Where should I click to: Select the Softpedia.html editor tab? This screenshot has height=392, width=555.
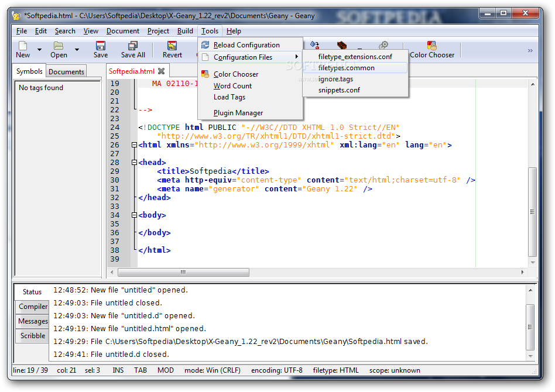click(132, 71)
